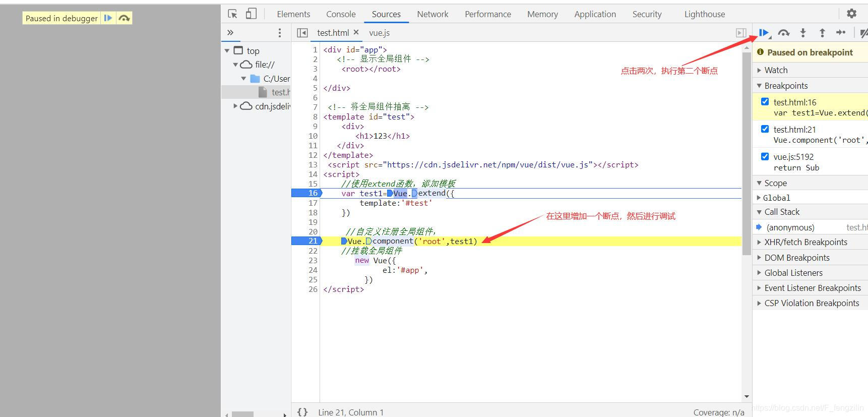Collapse the C:/User folder node

click(244, 78)
